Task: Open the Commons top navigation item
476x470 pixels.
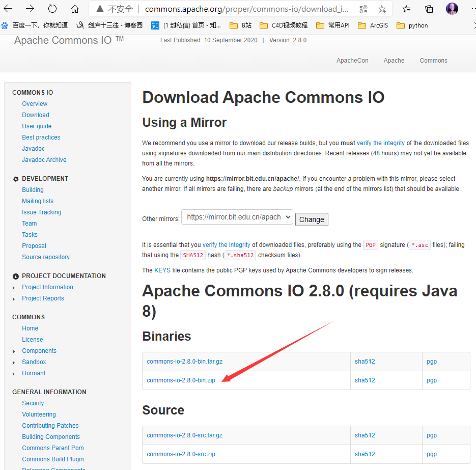Action: (433, 60)
